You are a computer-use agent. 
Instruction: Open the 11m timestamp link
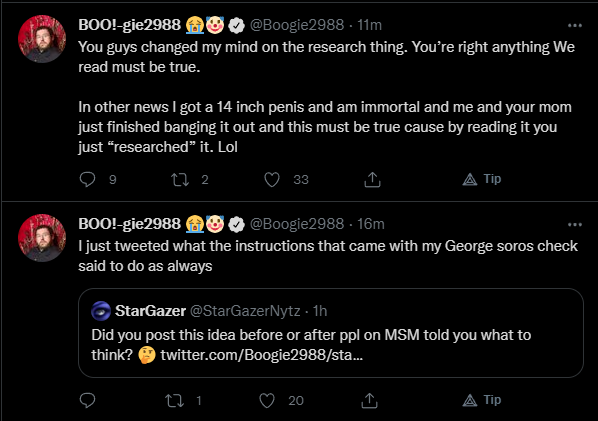tap(369, 25)
